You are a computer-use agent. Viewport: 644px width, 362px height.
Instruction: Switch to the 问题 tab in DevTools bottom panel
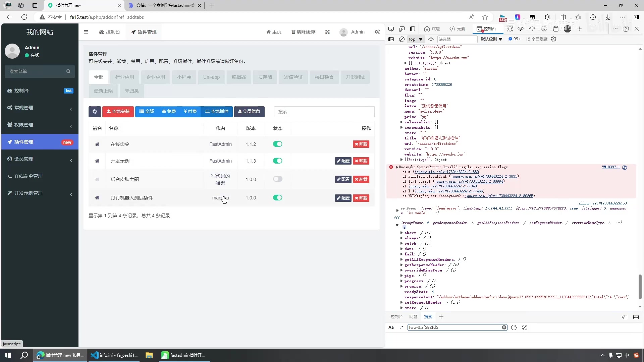pos(413,316)
